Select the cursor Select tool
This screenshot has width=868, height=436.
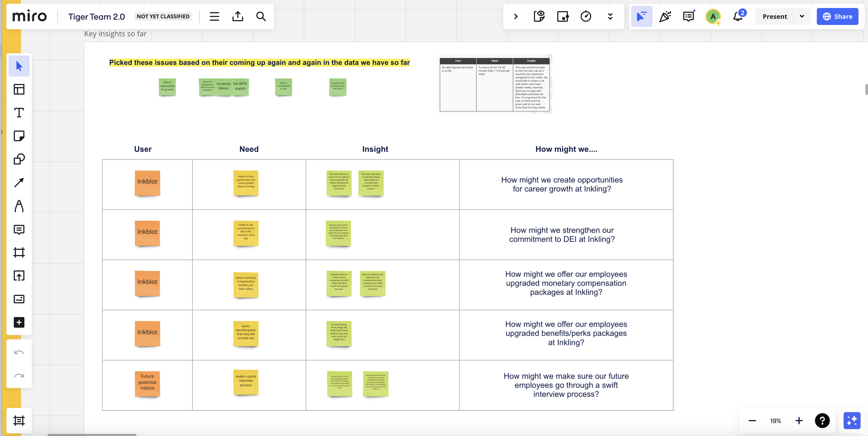click(19, 66)
